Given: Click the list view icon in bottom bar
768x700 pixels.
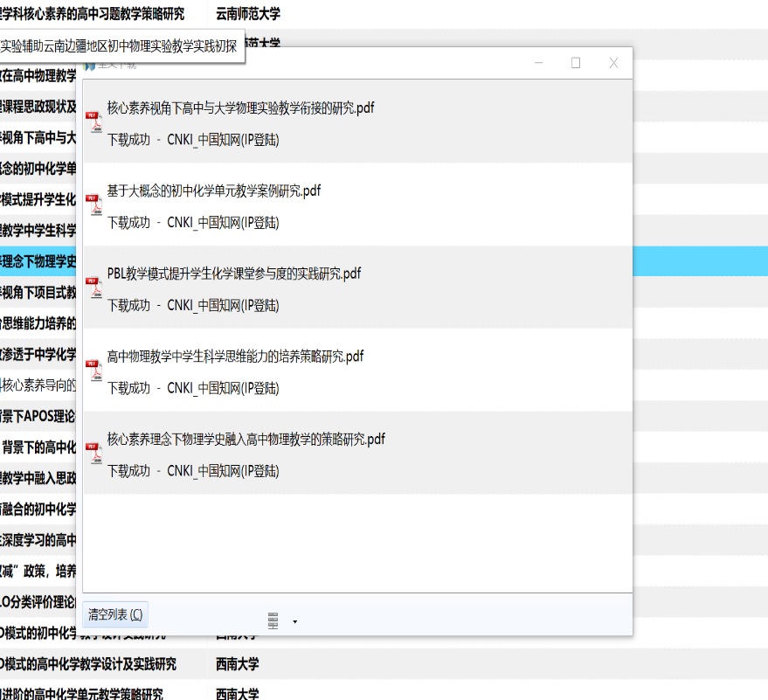Looking at the screenshot, I should (273, 620).
